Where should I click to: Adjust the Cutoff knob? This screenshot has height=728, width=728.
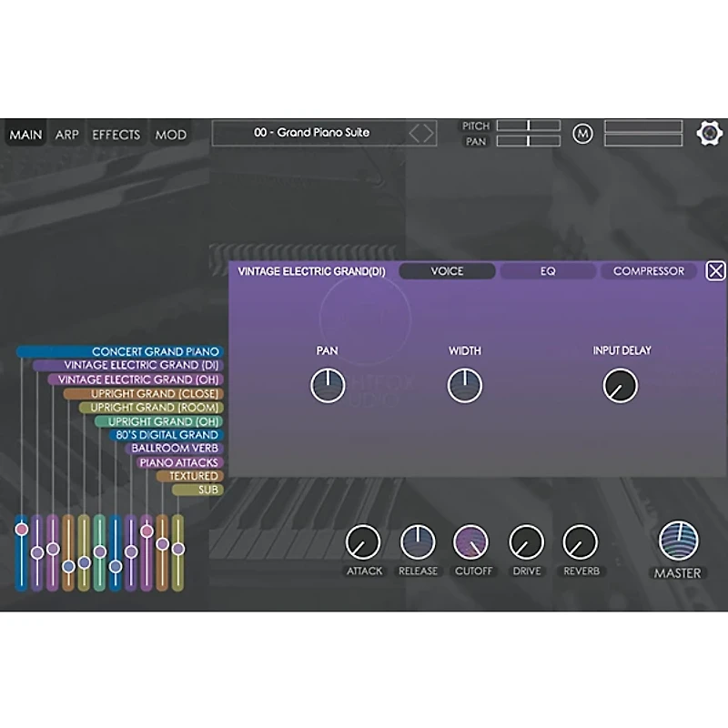(471, 543)
